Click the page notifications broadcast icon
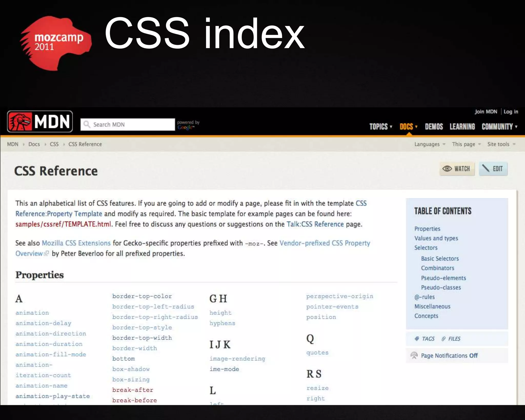The width and height of the screenshot is (525, 420). click(x=414, y=355)
